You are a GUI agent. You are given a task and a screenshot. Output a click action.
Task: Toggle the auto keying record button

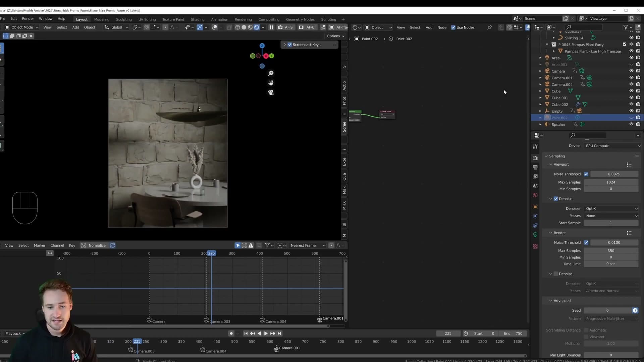(231, 334)
